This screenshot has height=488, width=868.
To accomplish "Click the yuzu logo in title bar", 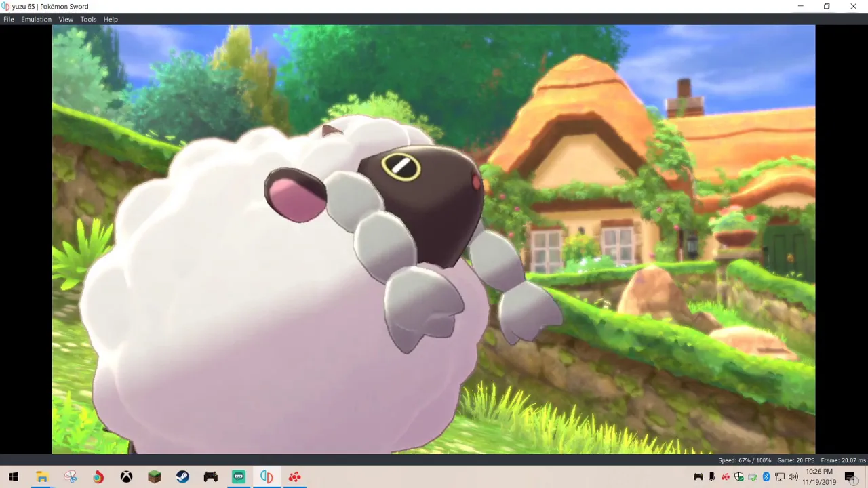I will pos(6,6).
